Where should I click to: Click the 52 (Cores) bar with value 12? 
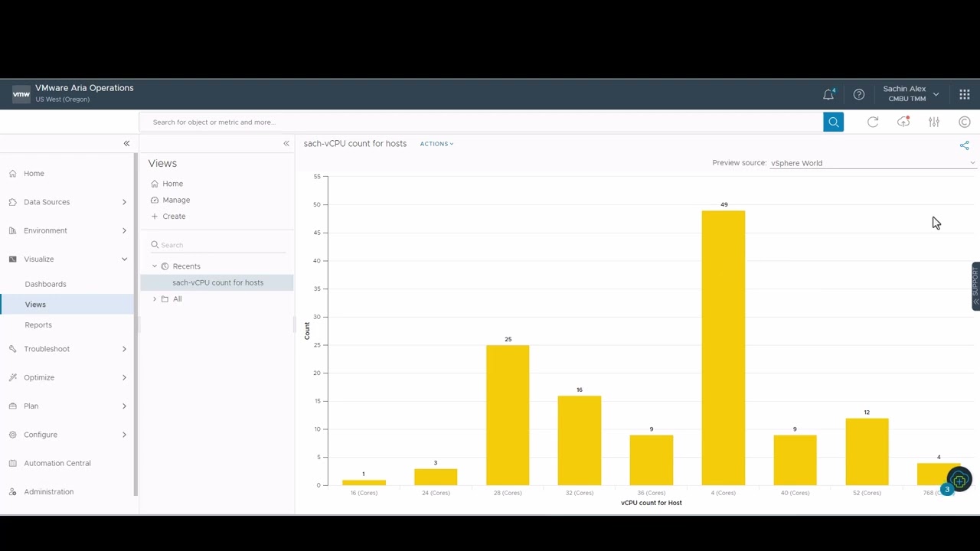coord(867,452)
